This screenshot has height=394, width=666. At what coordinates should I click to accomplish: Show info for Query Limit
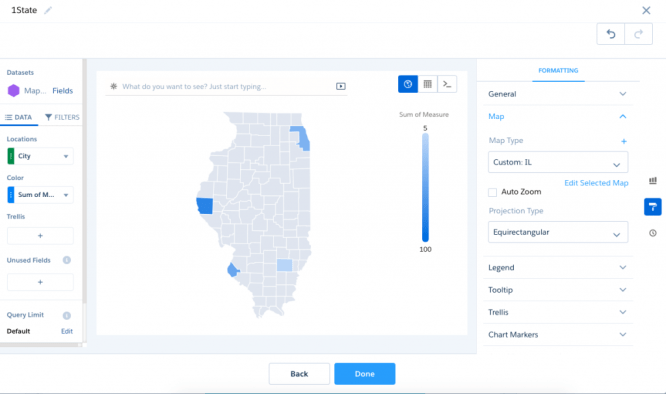pos(67,315)
